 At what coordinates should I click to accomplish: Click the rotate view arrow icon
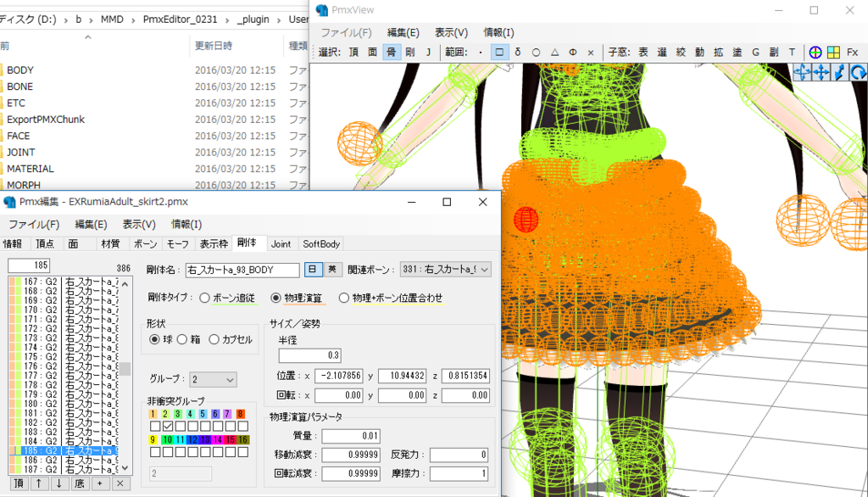click(x=859, y=73)
